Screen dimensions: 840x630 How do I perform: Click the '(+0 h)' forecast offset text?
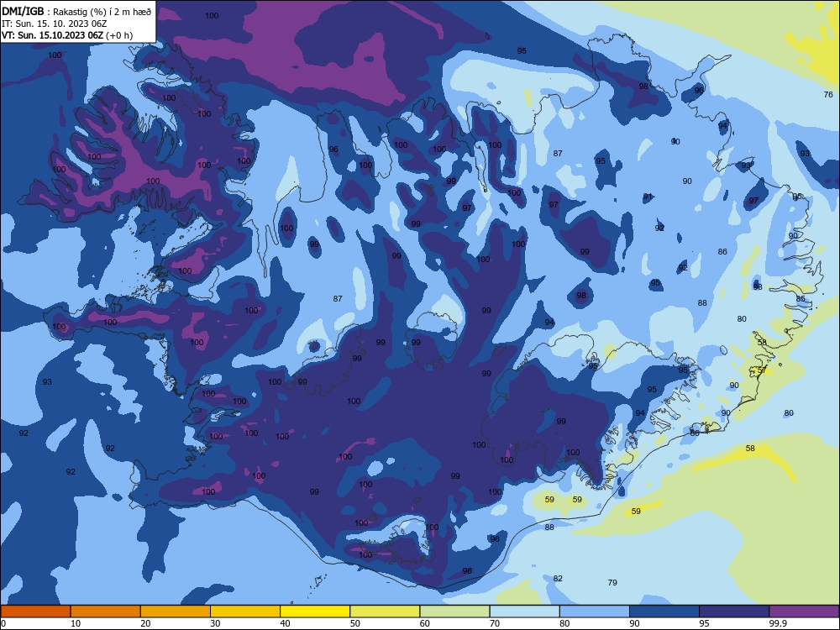coord(119,35)
